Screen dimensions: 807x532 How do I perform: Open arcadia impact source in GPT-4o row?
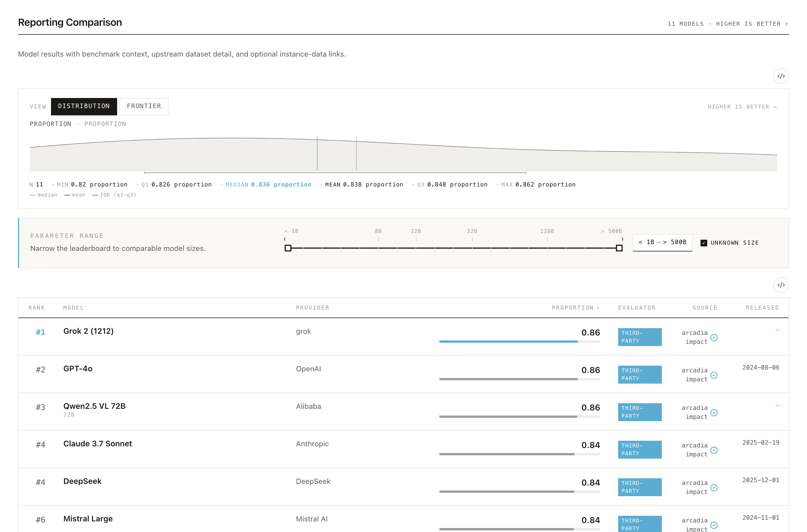[x=694, y=375]
